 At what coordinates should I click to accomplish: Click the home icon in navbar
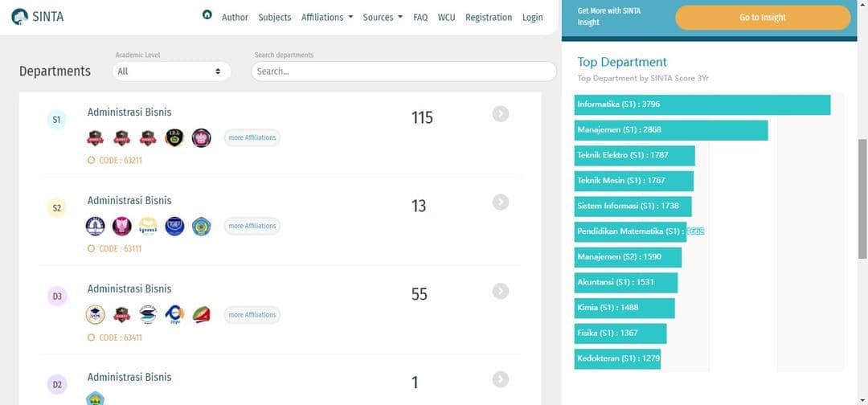(x=207, y=15)
